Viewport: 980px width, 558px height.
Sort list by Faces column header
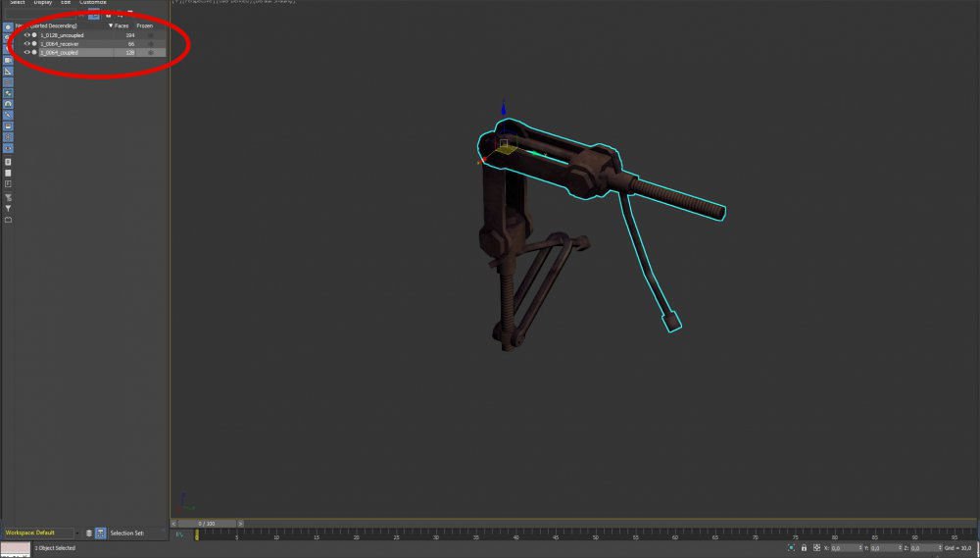(121, 25)
